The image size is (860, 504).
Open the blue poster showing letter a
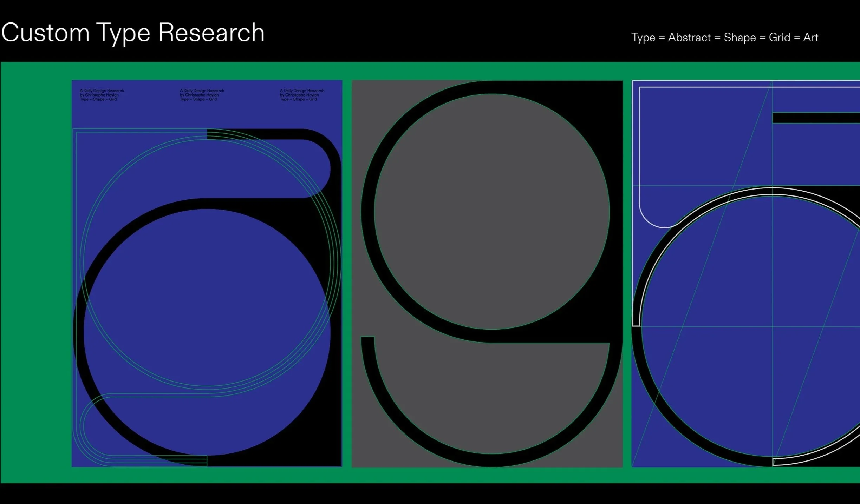coord(207,273)
